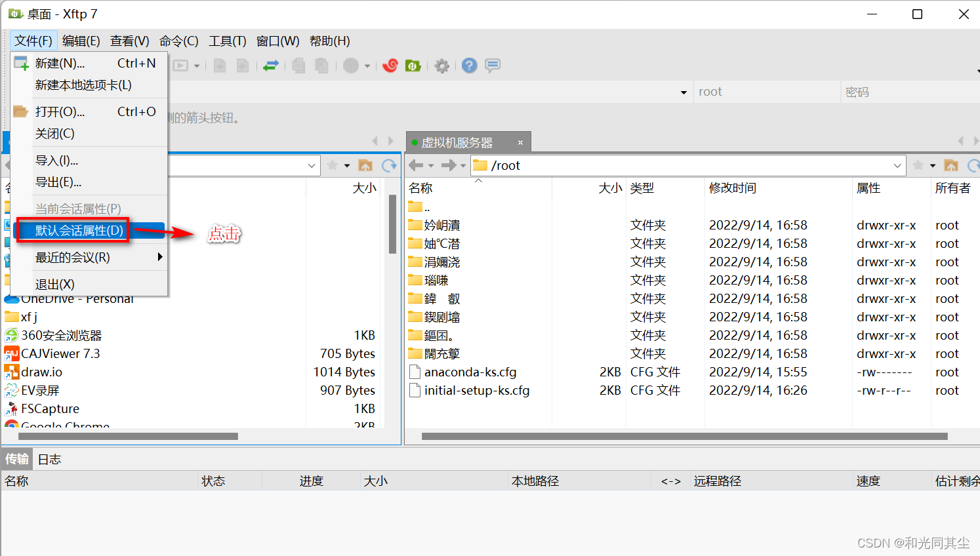Click the root username field
This screenshot has width=980, height=556.
coord(767,92)
